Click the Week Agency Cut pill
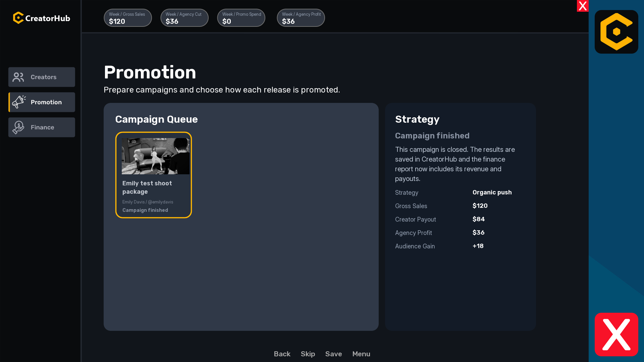The width and height of the screenshot is (644, 362). (x=184, y=18)
